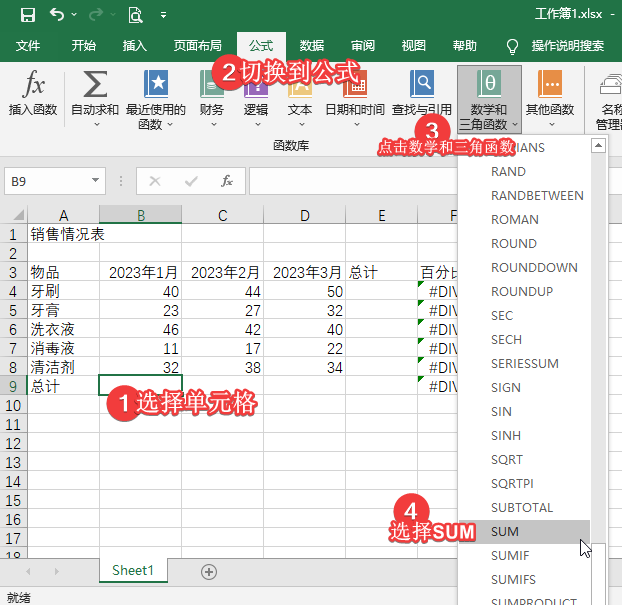Click the formula bar cancel X icon
Viewport: 622px width, 605px height.
155,181
